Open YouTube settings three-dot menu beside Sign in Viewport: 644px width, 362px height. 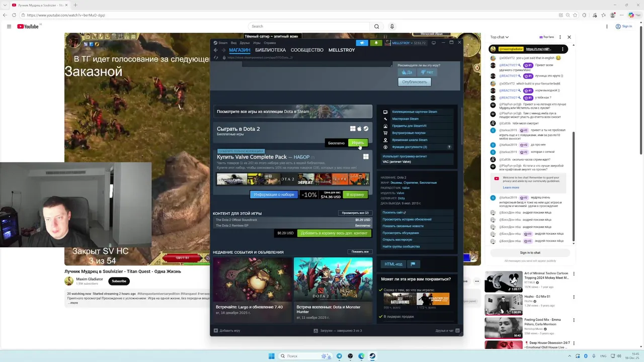607,26
